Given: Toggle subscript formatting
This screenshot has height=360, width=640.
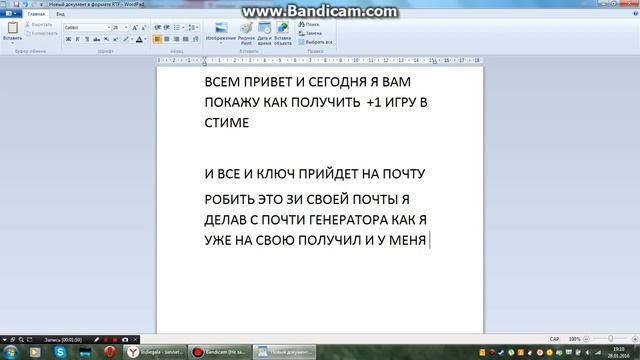Looking at the screenshot, I should (x=106, y=39).
